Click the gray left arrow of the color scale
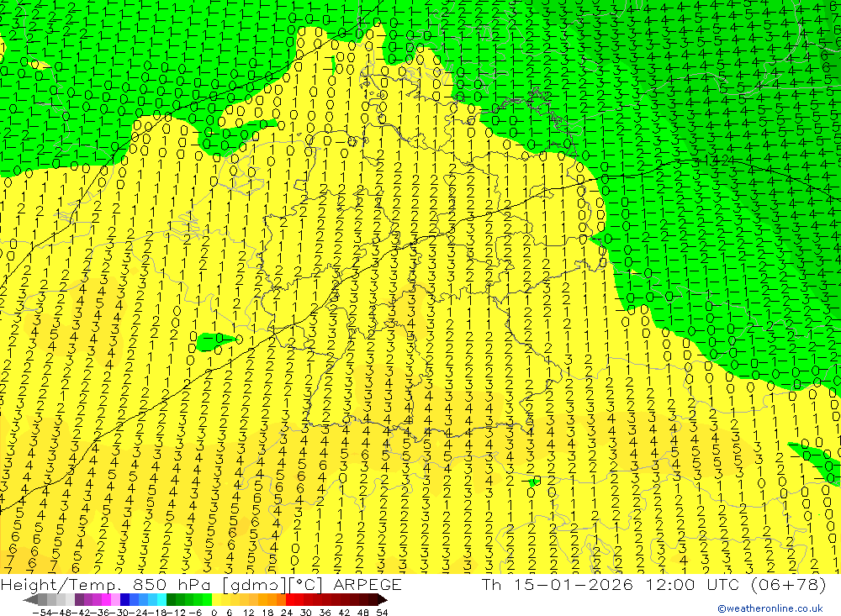Viewport: 841px width, 616px height. (30, 600)
